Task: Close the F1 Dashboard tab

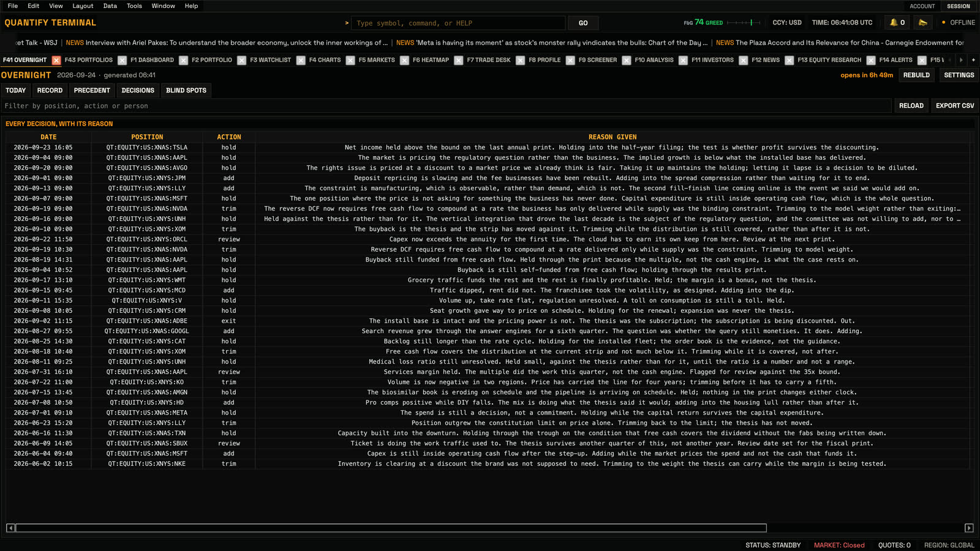Action: (x=183, y=60)
